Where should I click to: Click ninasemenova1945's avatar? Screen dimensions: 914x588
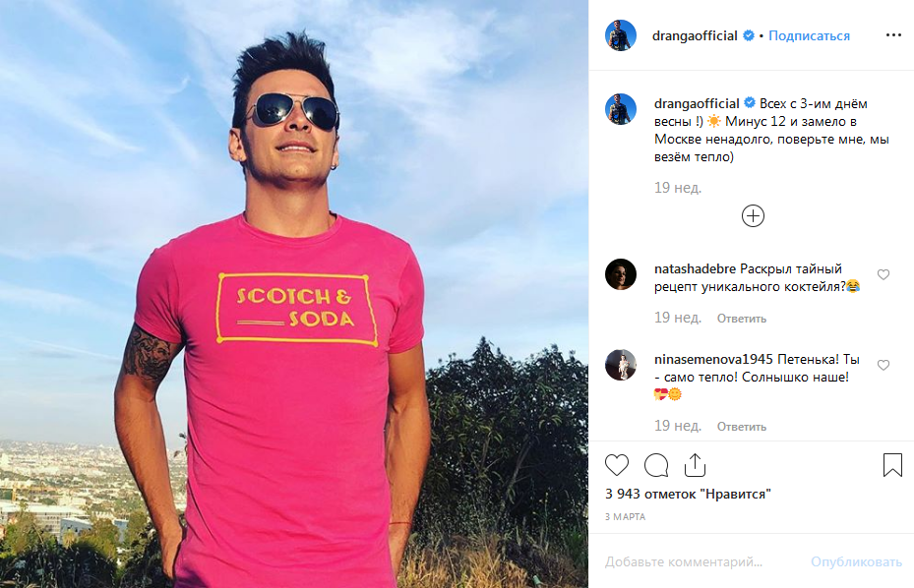point(621,365)
